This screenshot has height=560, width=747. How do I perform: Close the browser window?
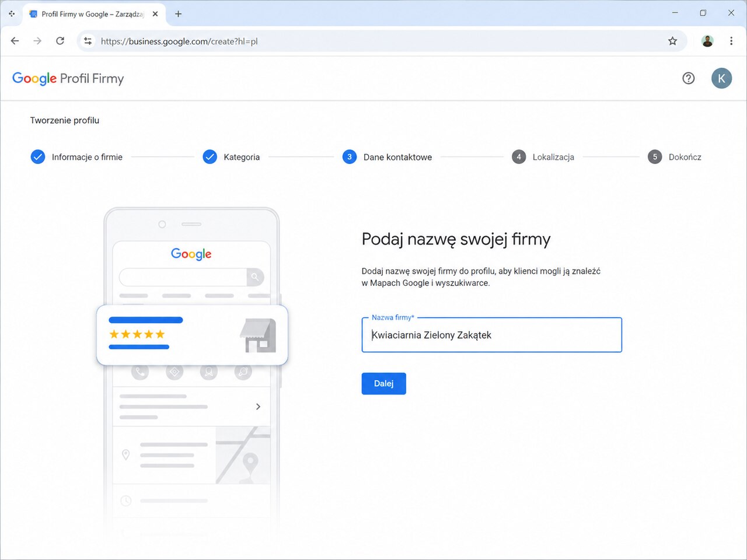pyautogui.click(x=731, y=13)
